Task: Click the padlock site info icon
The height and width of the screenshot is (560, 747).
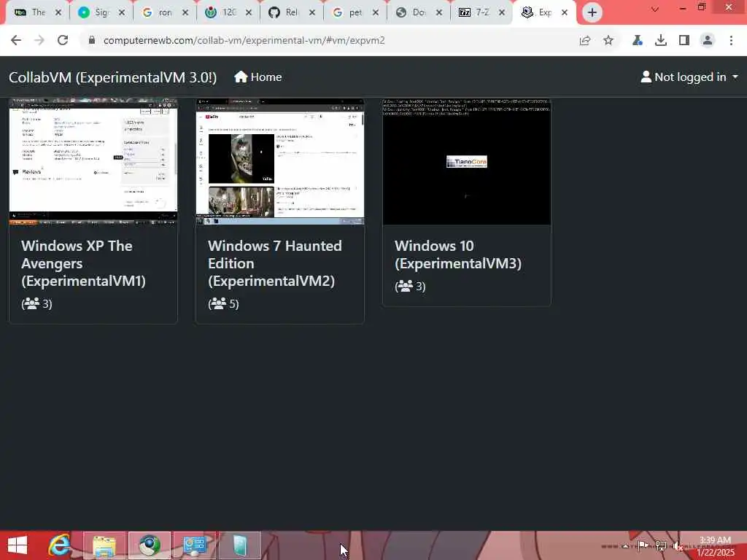Action: [x=92, y=41]
